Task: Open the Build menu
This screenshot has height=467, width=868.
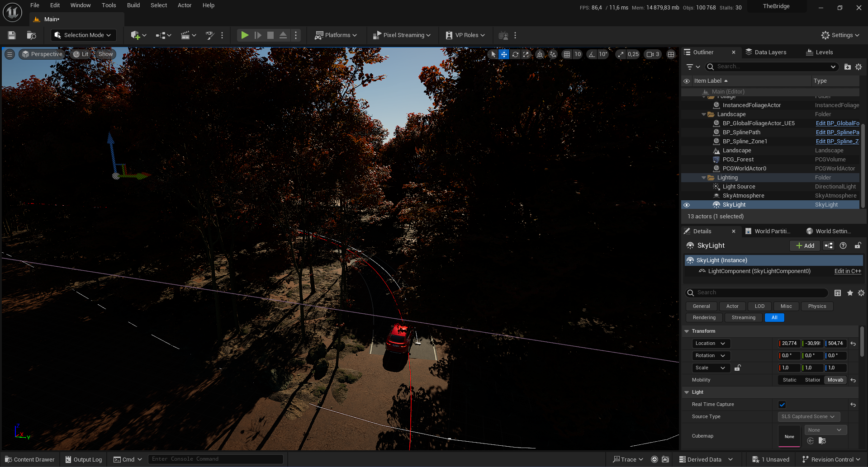Action: point(133,5)
